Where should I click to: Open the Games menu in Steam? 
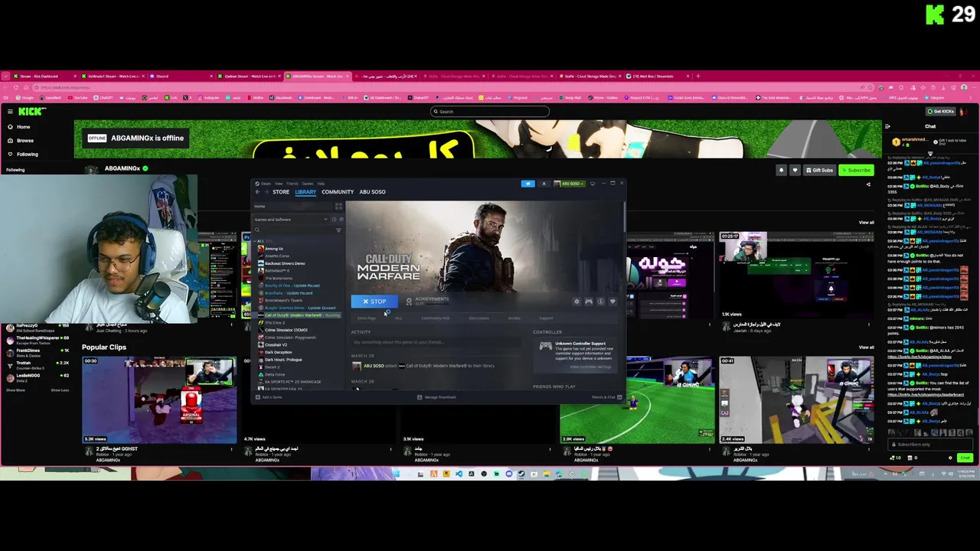308,184
